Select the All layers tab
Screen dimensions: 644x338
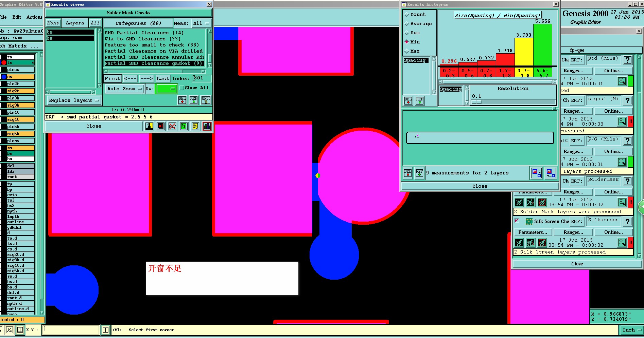(x=95, y=23)
